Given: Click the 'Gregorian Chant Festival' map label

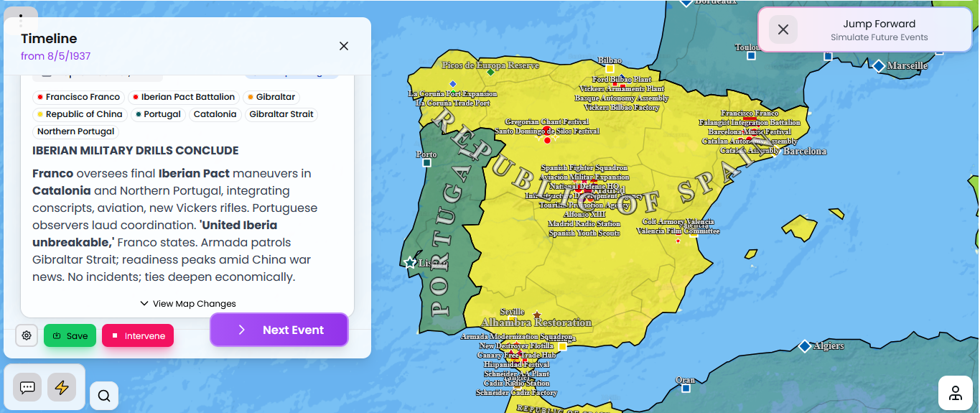Looking at the screenshot, I should click(546, 121).
